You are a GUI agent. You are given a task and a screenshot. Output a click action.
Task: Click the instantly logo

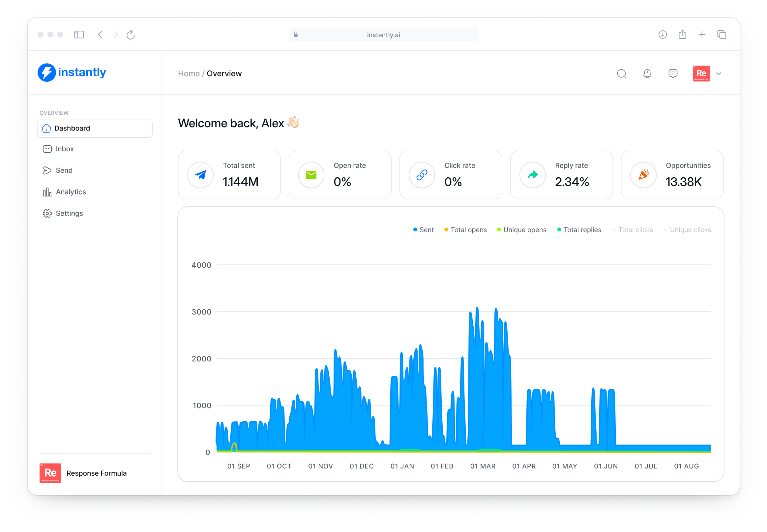coord(72,72)
